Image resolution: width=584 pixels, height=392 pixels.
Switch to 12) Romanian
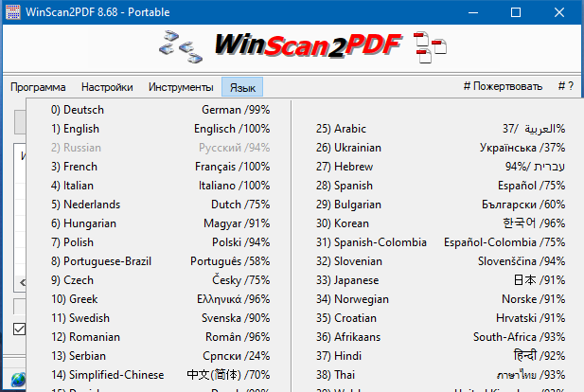coord(160,337)
